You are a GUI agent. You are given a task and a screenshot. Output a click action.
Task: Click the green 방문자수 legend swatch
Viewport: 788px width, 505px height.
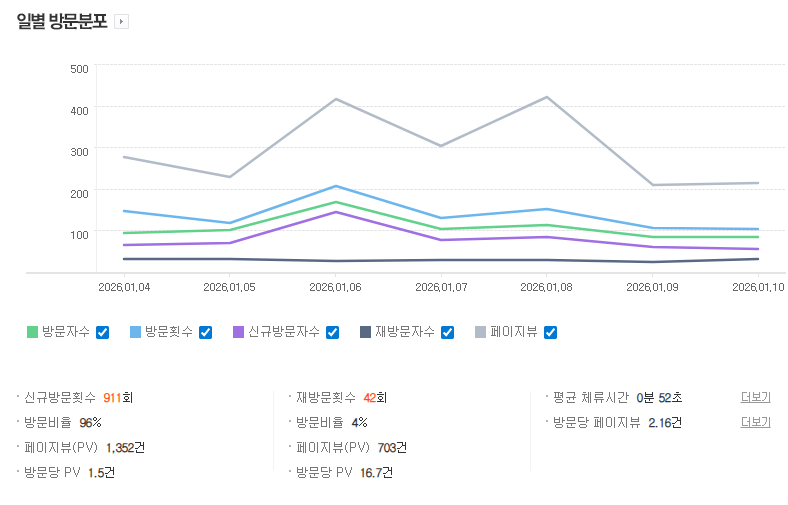point(32,332)
